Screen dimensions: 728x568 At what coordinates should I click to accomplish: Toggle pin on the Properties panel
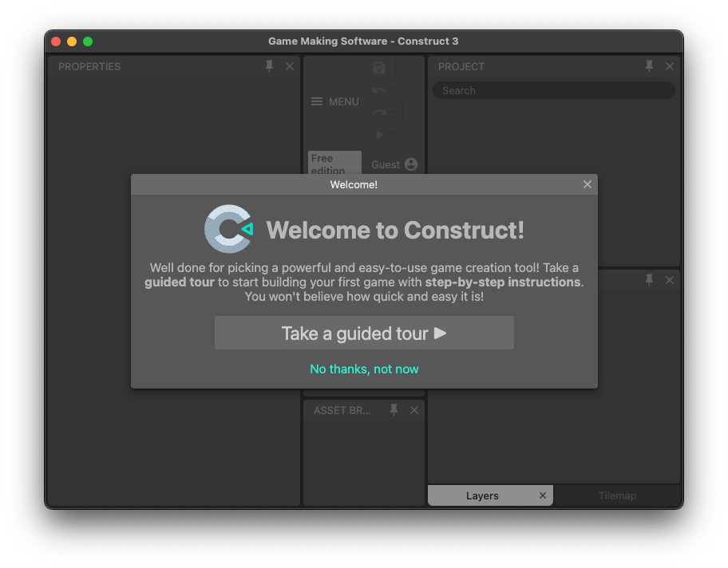(x=270, y=66)
